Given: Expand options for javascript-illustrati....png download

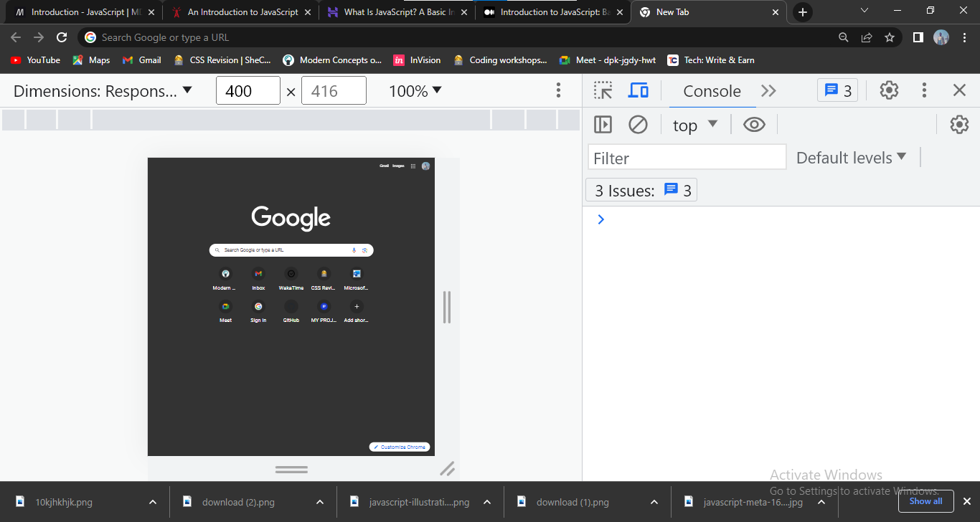Looking at the screenshot, I should point(487,502).
